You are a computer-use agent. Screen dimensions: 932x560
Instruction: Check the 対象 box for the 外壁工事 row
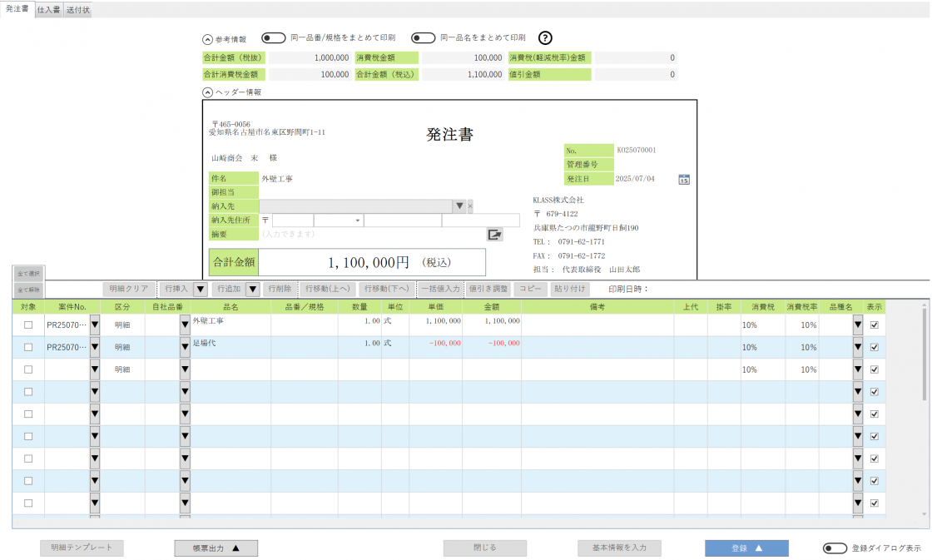click(x=28, y=325)
